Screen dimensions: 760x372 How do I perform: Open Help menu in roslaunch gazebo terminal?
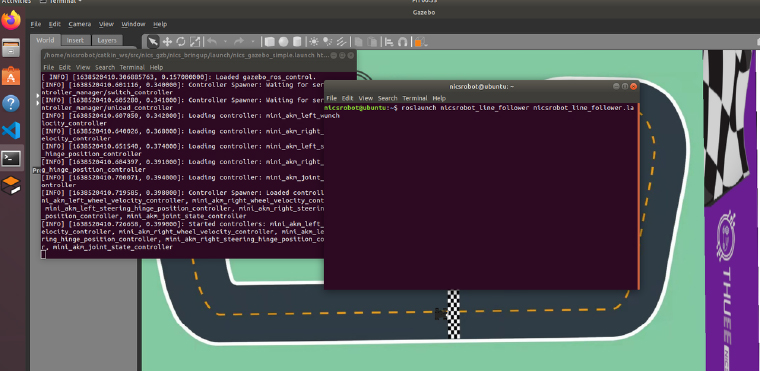156,67
